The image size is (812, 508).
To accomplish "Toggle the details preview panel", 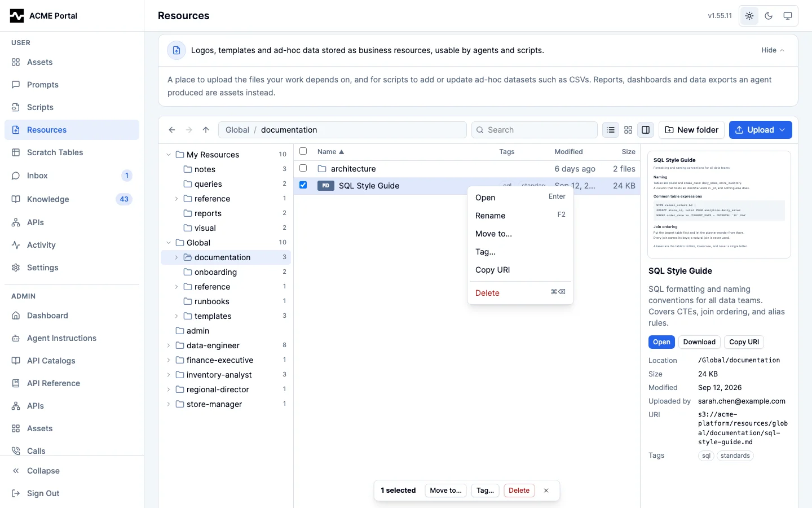I will [x=646, y=130].
